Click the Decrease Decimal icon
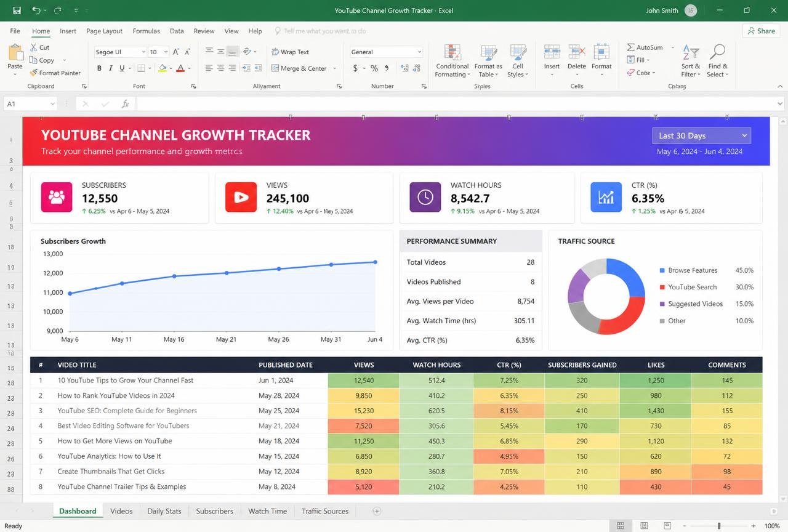Viewport: 788px width, 532px height. point(417,68)
